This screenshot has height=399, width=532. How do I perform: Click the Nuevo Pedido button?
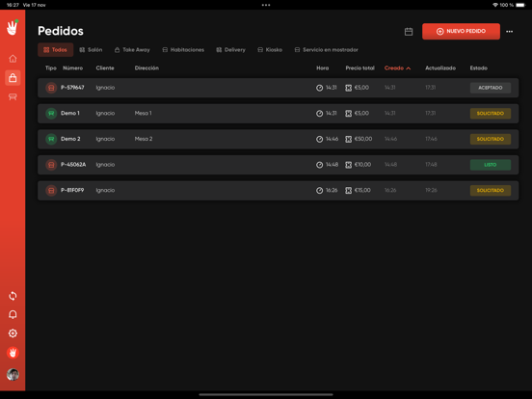(x=461, y=31)
